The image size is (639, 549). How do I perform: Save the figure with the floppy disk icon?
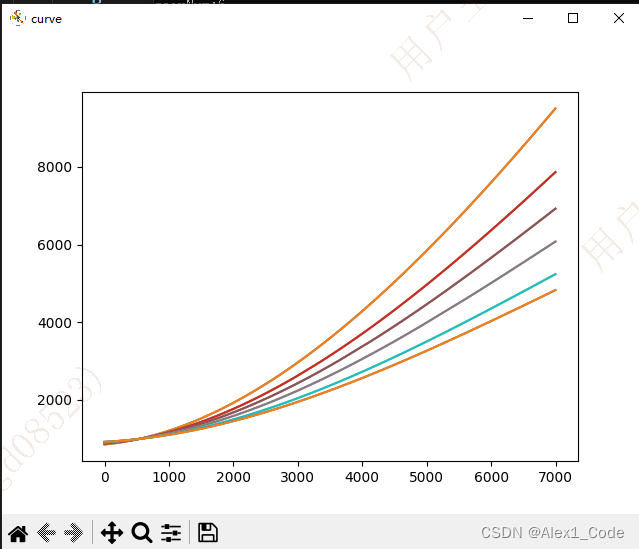tap(208, 533)
